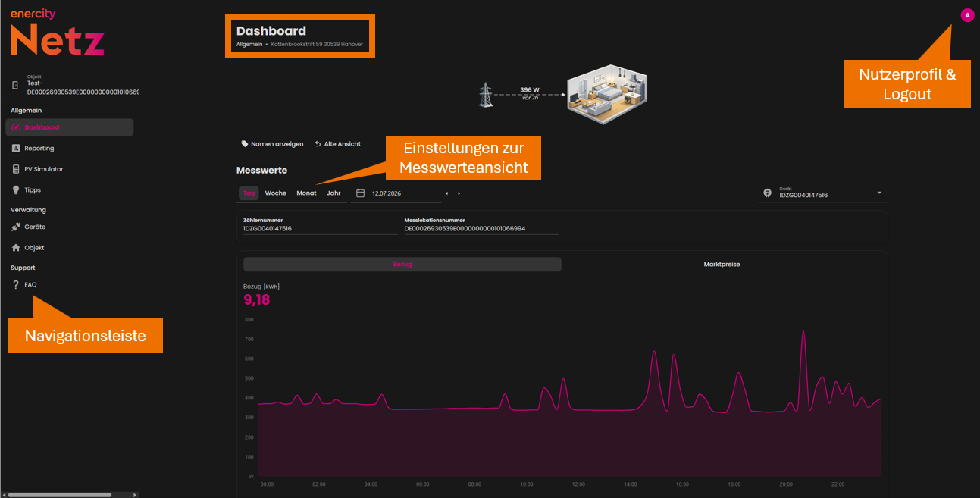Switch to the Marktpreise chart tab
The height and width of the screenshot is (498, 980).
tap(722, 265)
